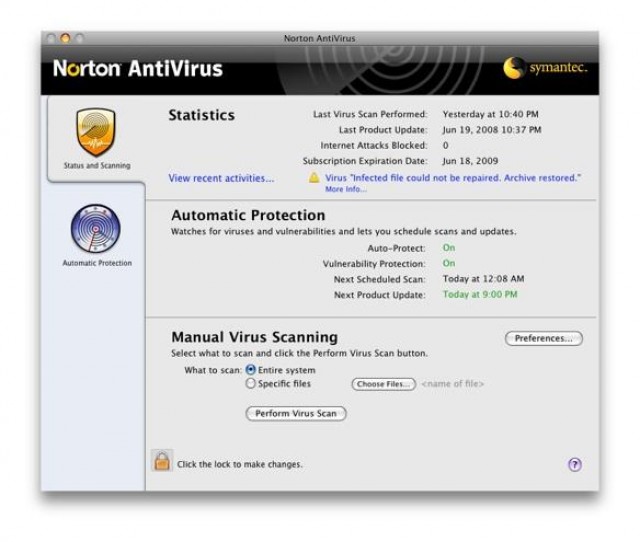
Task: Switch to the Automatic Protection tab label
Action: (96, 263)
